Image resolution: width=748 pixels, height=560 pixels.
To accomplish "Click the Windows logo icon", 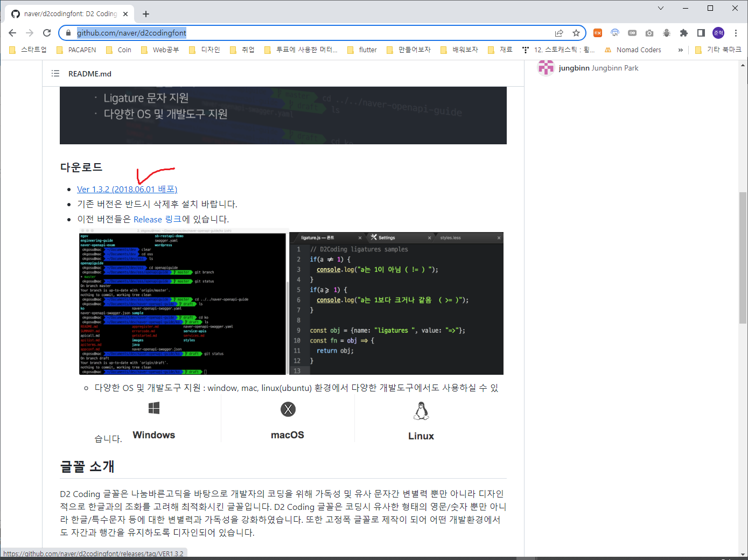I will (x=154, y=409).
